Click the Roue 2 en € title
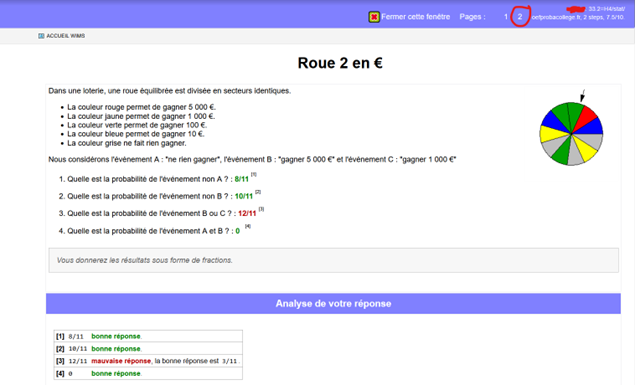The height and width of the screenshot is (385, 635). tap(340, 63)
